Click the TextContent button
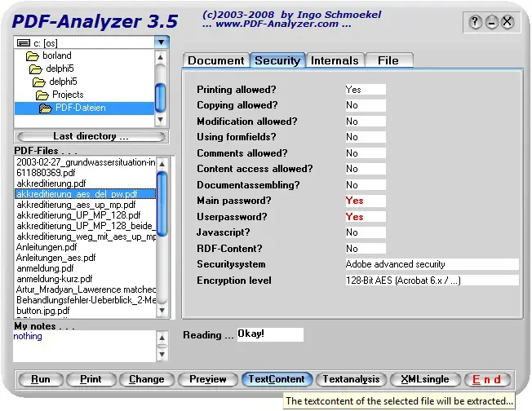This screenshot has width=532, height=411. (x=277, y=379)
